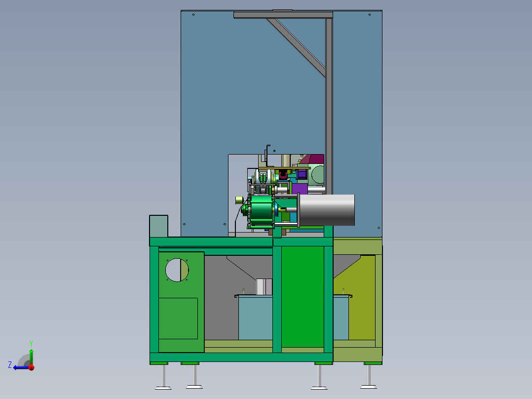Click the blue Z axis arrow of triad

pos(20,367)
